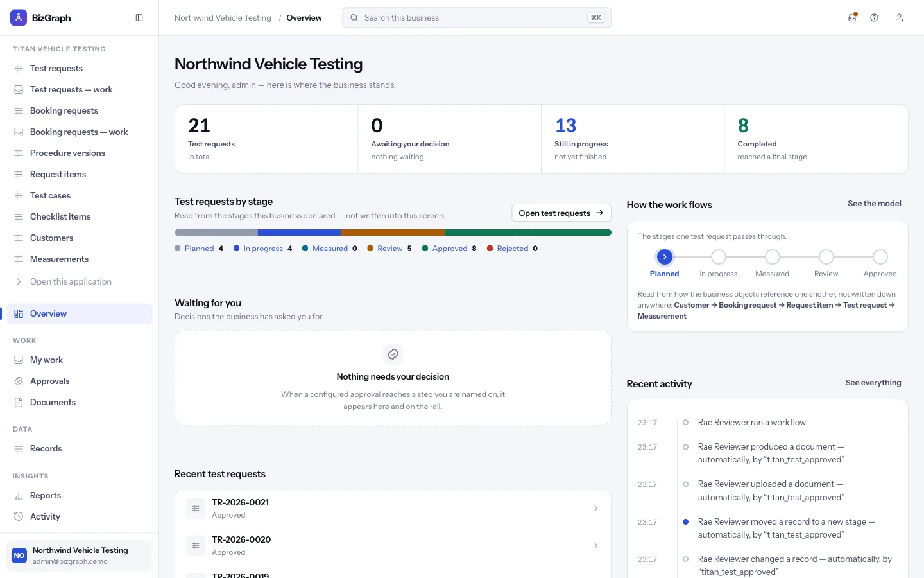The image size is (924, 578).
Task: Click the Review stage legend link
Action: coord(389,249)
